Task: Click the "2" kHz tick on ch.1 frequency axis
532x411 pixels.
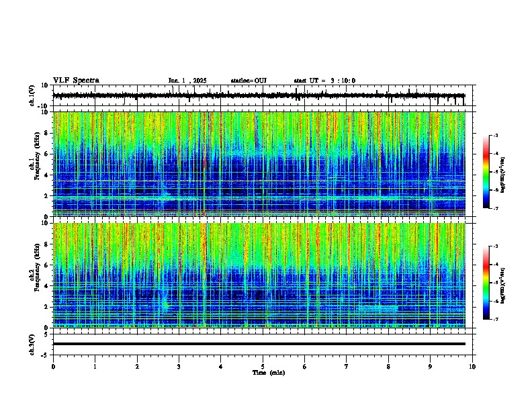Action: coord(47,196)
